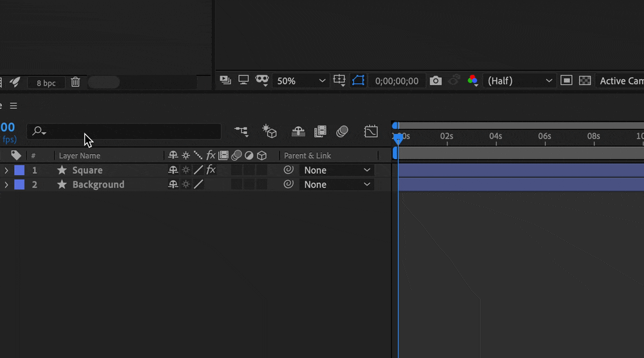Open the search magnifier options
644x358 pixels.
point(39,131)
